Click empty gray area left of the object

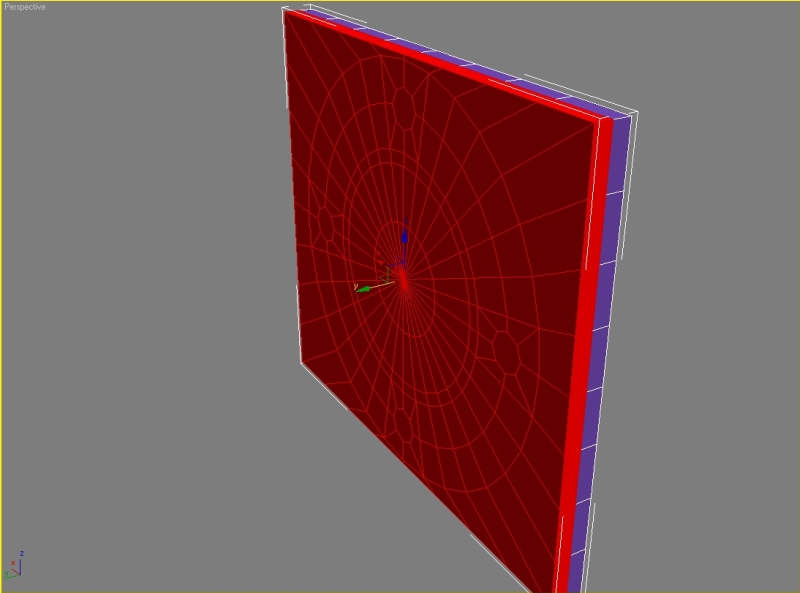click(150, 300)
